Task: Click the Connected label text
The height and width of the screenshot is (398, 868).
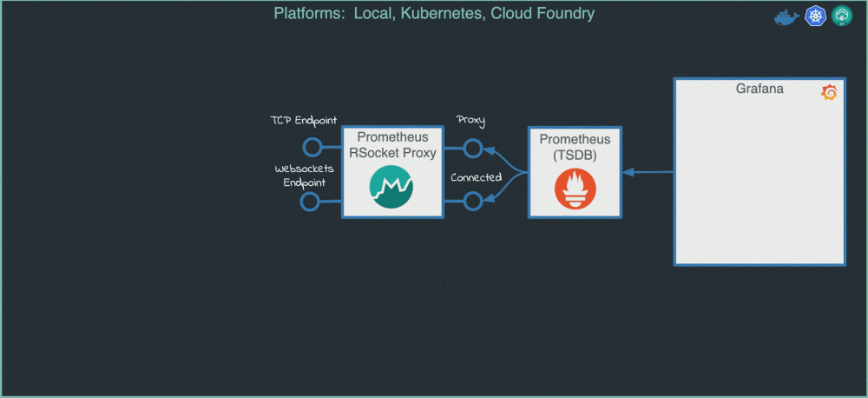Action: [476, 178]
